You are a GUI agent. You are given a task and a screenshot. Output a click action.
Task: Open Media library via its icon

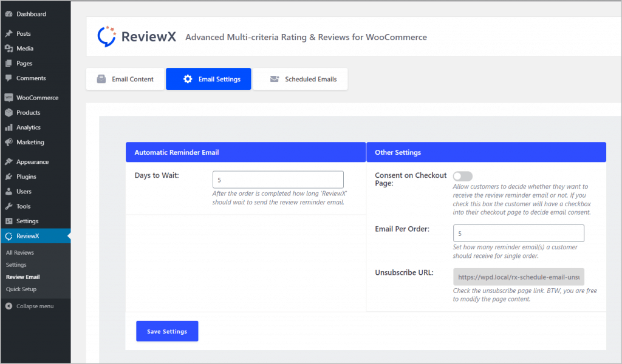point(10,48)
